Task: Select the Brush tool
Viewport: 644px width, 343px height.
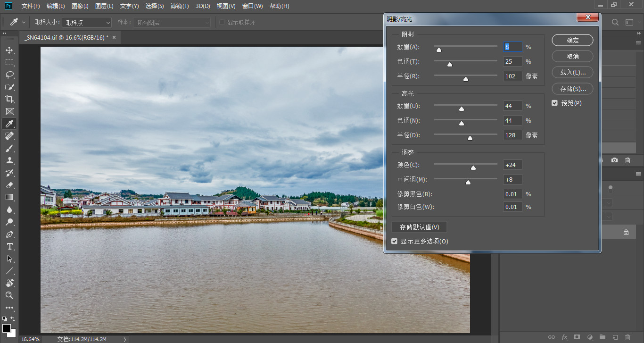Action: click(x=9, y=148)
